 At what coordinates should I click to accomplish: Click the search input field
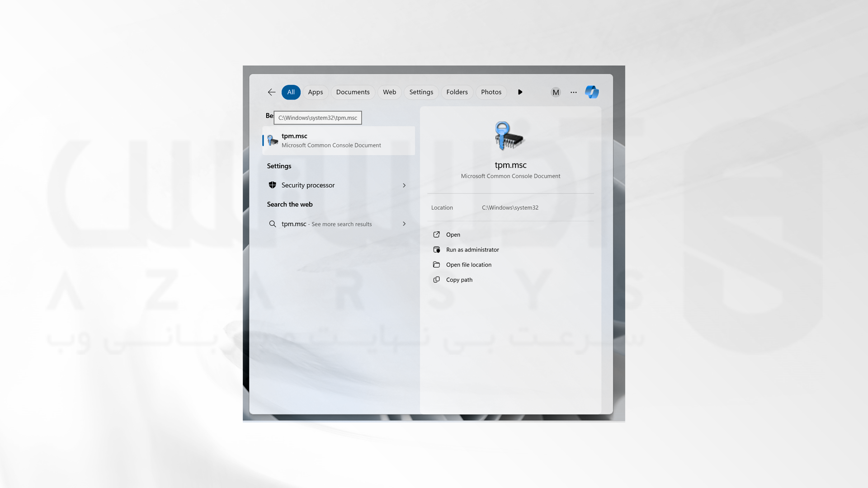[x=318, y=117]
